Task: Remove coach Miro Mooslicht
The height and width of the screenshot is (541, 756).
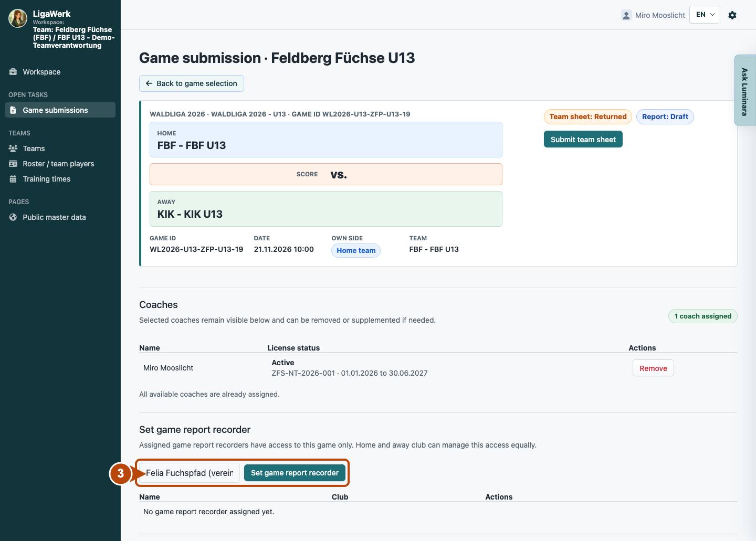Action: [x=653, y=368]
